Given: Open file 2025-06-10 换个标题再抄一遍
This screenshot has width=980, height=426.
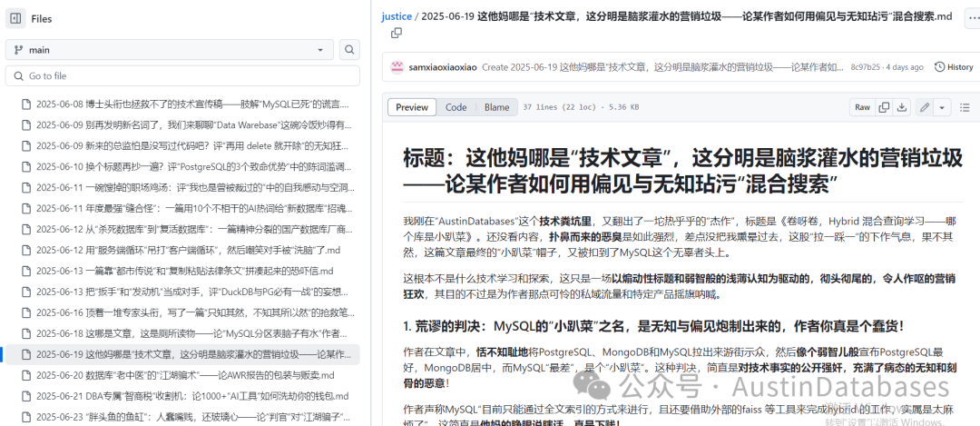Looking at the screenshot, I should [182, 166].
